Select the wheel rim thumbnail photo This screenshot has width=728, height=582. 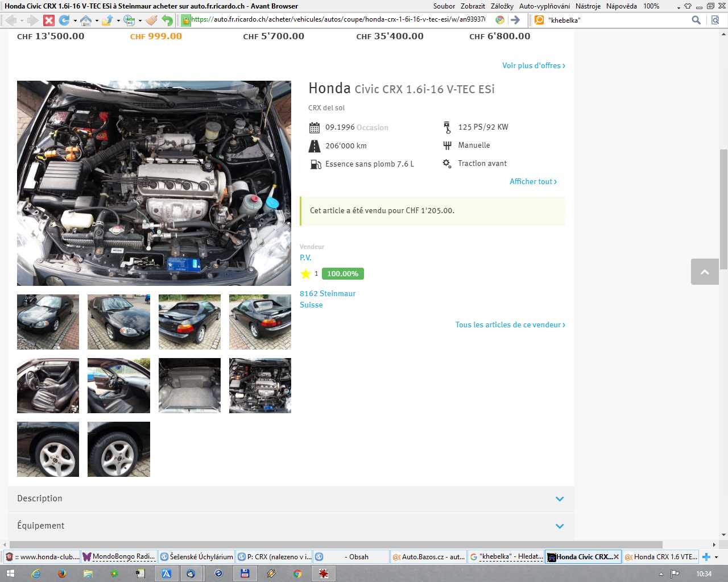[48, 449]
